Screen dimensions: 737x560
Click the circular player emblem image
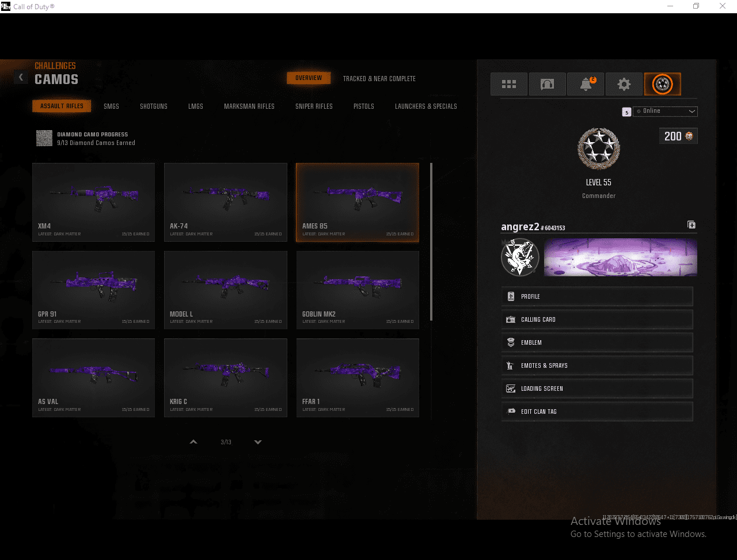519,257
